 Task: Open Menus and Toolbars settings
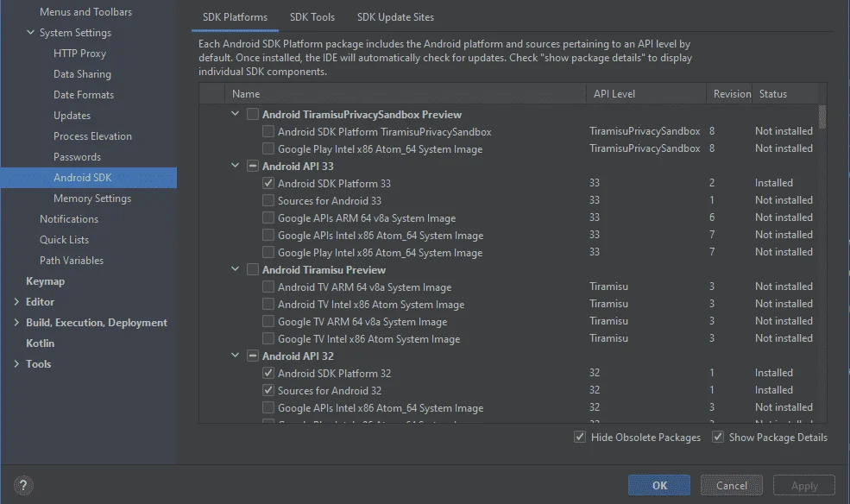85,12
